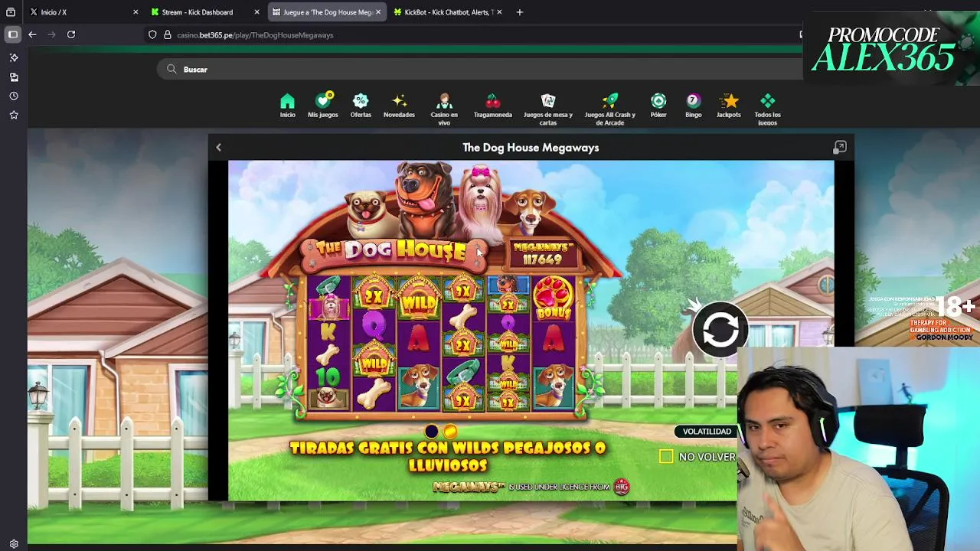Viewport: 980px width, 551px height.
Task: Open the tab list icon at top-left
Action: (11, 12)
